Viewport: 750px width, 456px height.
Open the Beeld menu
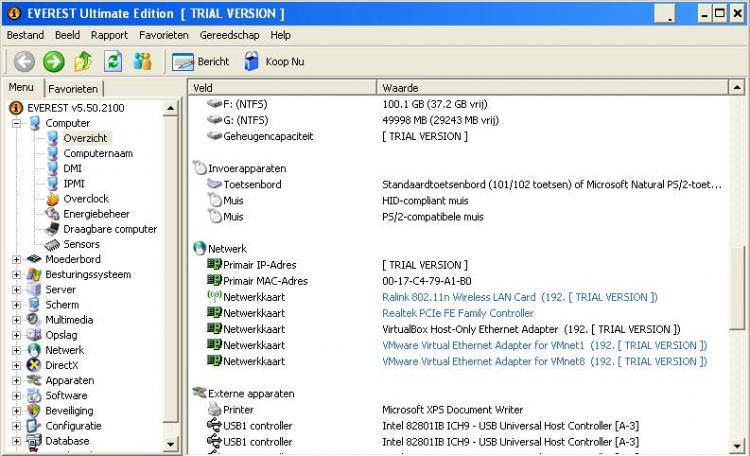67,35
